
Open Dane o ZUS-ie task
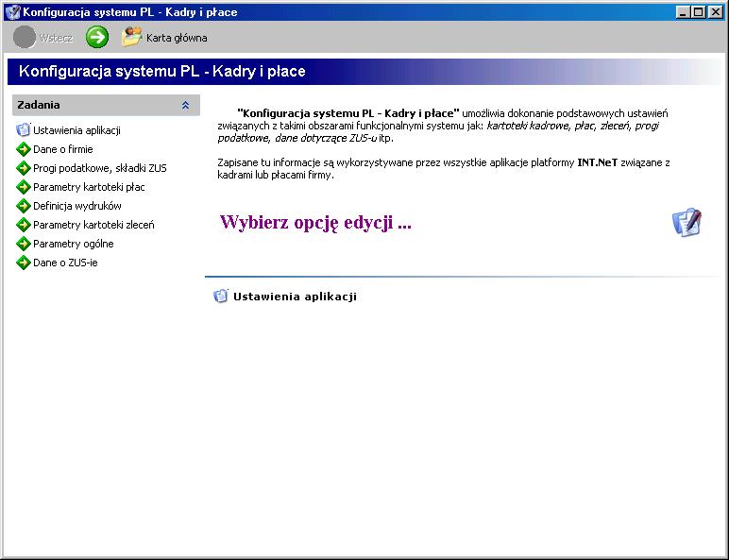point(65,263)
